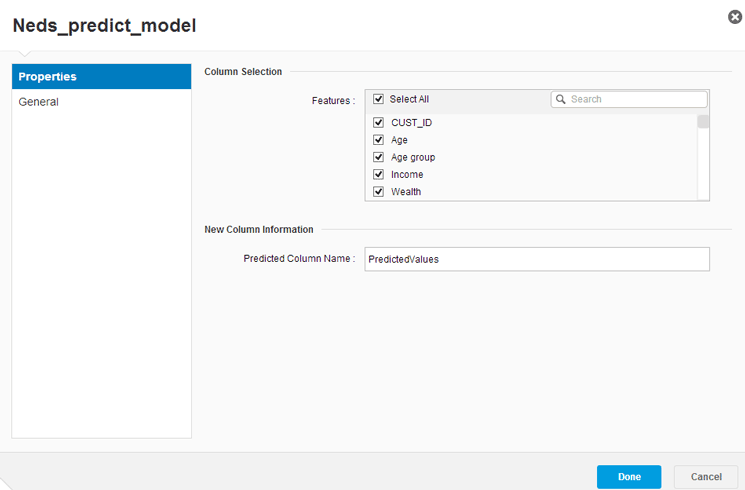
Task: Click the search magnifier icon
Action: (x=561, y=99)
